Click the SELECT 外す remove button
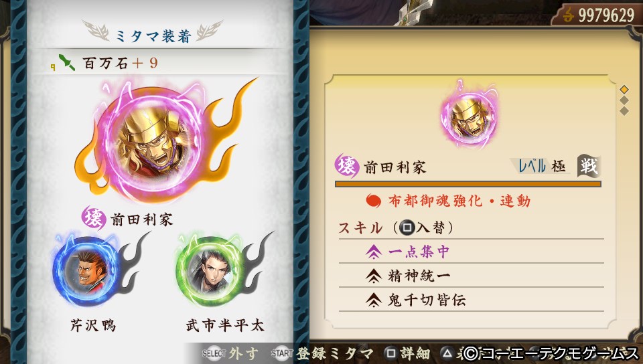Image resolution: width=643 pixels, height=364 pixels. [x=230, y=353]
